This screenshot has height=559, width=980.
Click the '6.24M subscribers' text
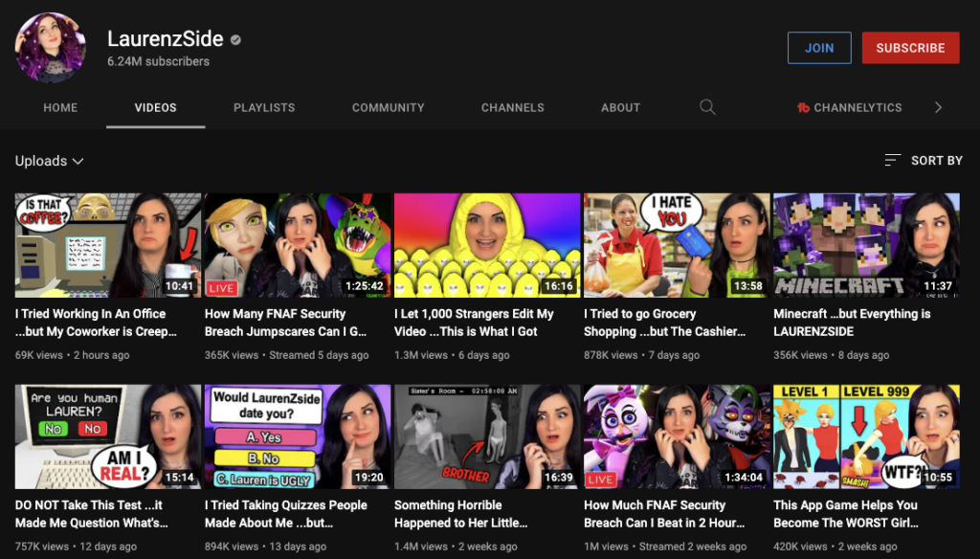point(158,61)
